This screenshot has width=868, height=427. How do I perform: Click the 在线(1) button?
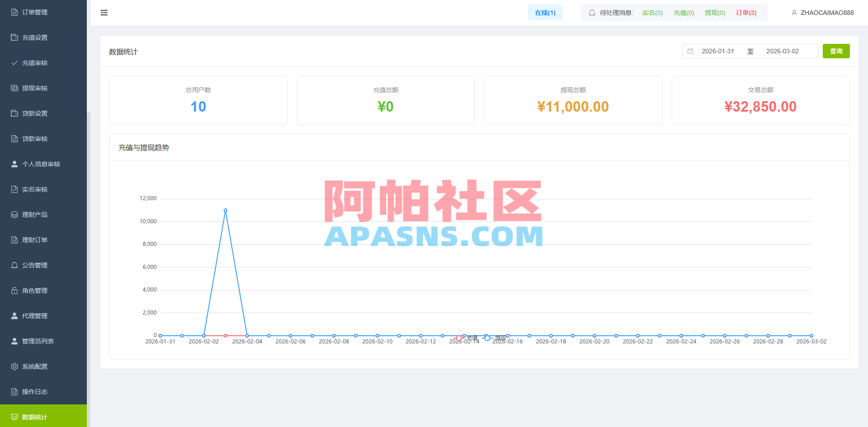click(x=545, y=13)
